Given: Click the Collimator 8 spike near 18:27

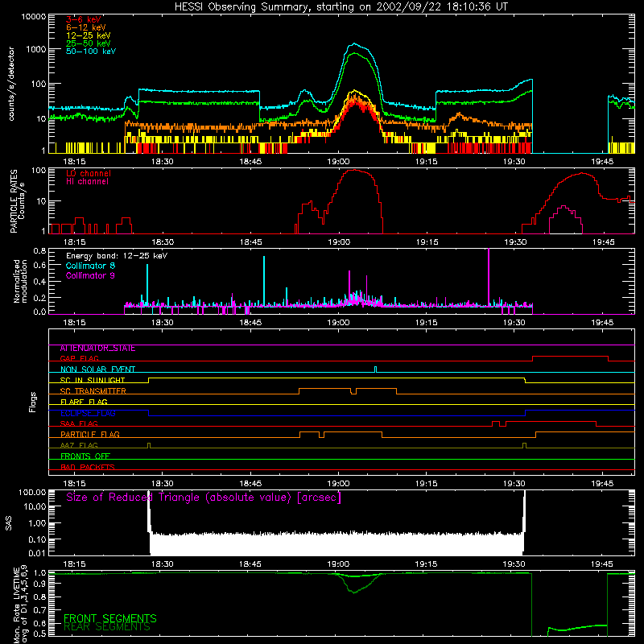Looking at the screenshot, I should [147, 285].
